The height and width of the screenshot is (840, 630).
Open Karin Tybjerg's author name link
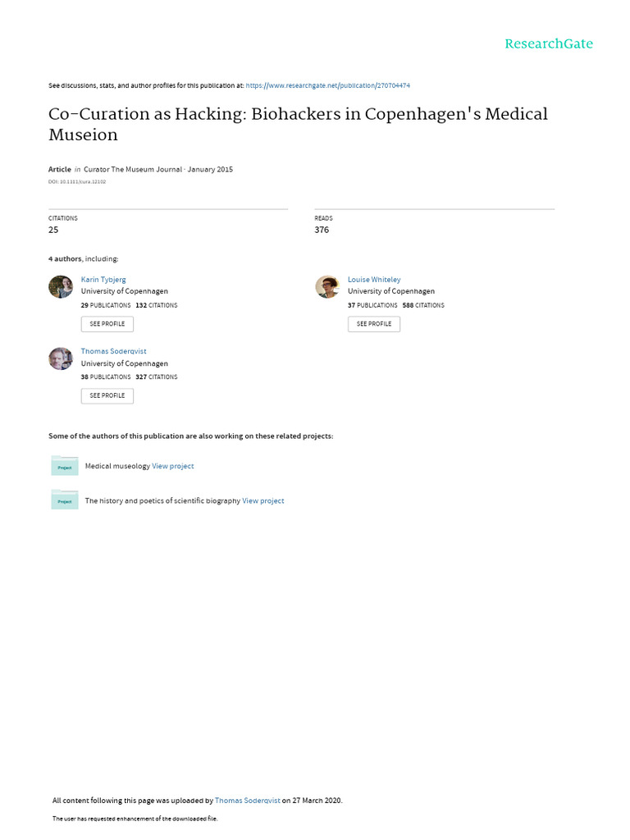(103, 280)
